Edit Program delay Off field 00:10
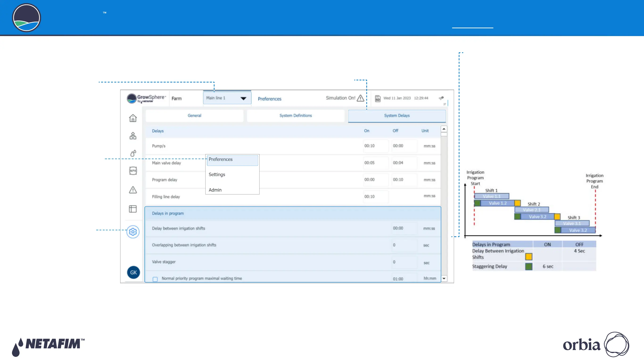644x362 pixels. click(x=404, y=180)
